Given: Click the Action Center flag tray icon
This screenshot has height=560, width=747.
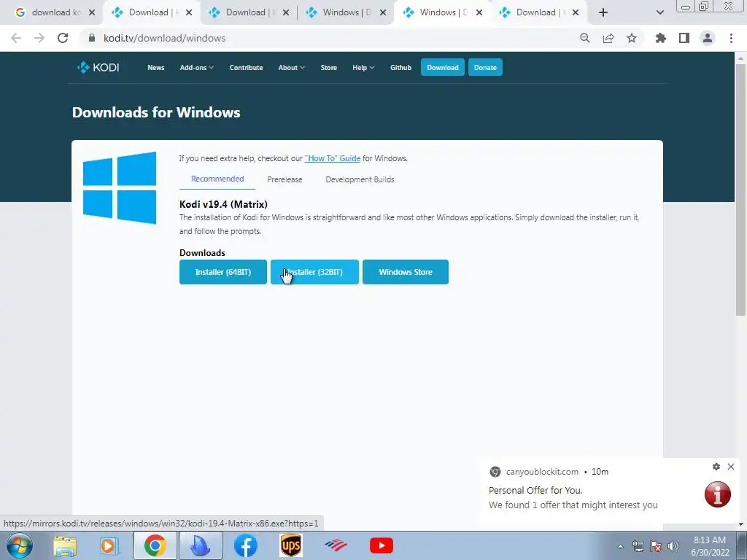Looking at the screenshot, I should (656, 546).
